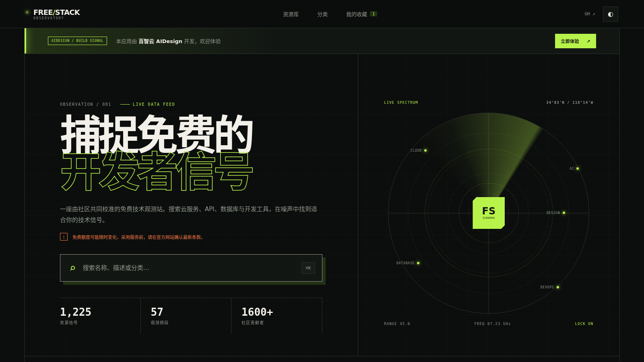Click the OBSERVATION / 001 label
The image size is (644, 362).
[85, 104]
